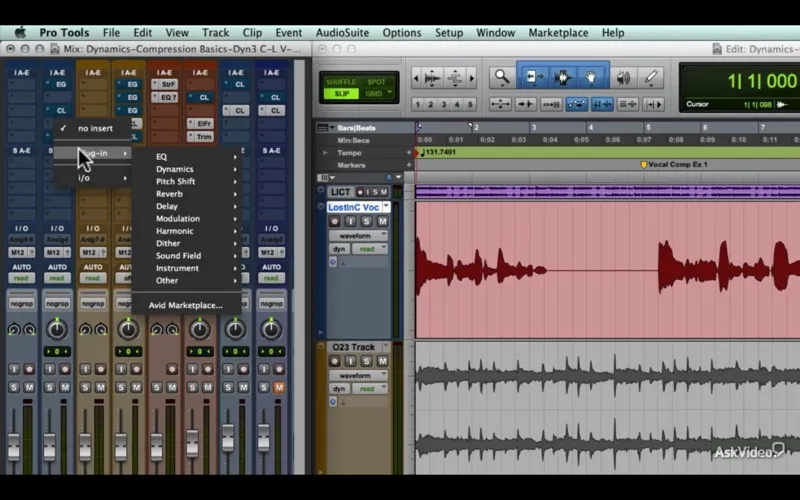Click the first mixer channel volume fader
800x500 pixels.
(x=14, y=447)
